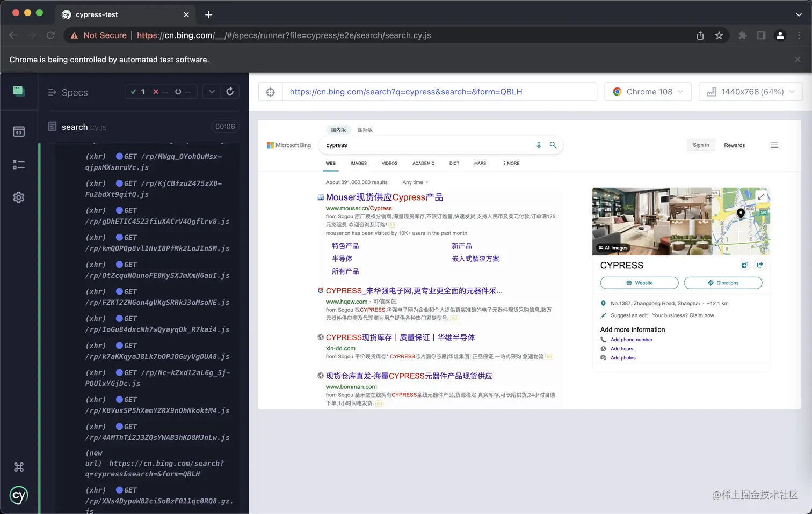Toggle the Chrome side panel icon
Screen dimensions: 812x514
point(762,35)
